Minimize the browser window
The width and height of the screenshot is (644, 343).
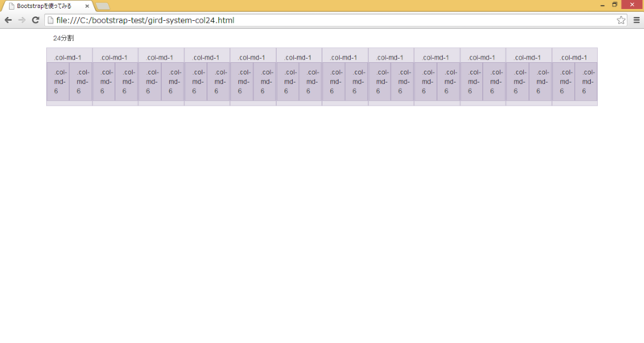coord(602,5)
